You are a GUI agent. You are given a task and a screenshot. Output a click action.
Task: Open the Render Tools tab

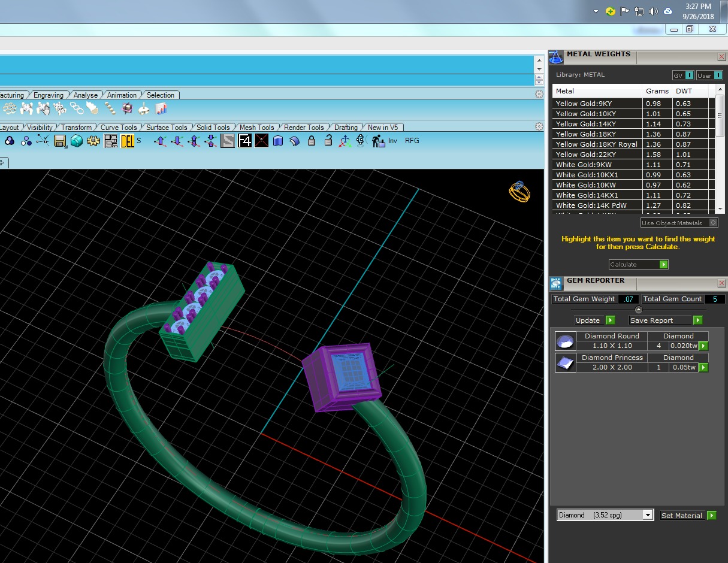point(304,128)
